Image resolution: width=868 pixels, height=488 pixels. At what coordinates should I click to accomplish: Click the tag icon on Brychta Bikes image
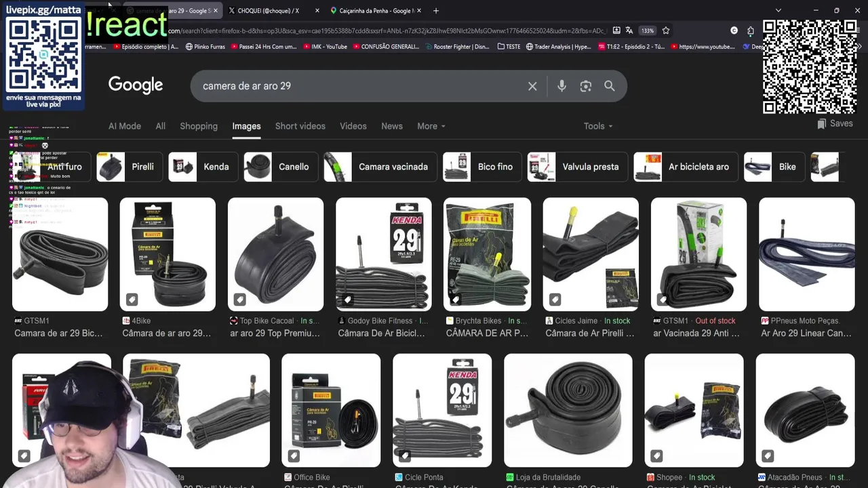(x=456, y=300)
